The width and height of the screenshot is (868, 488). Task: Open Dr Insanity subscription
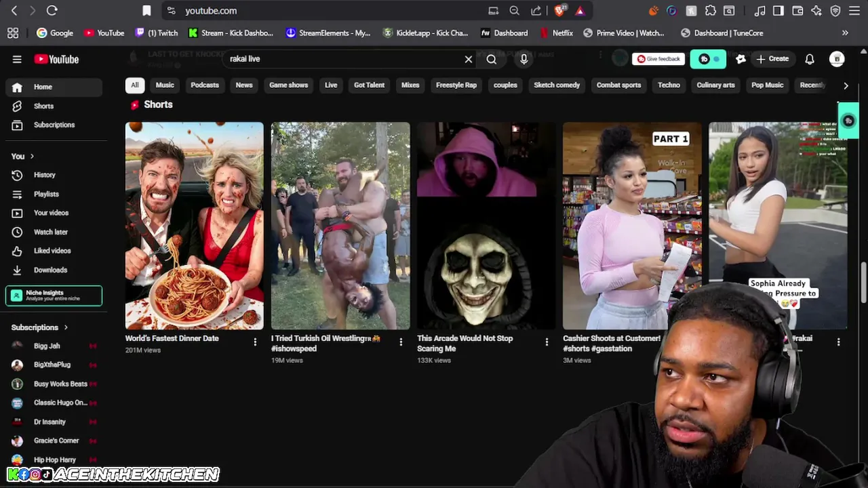[54, 422]
